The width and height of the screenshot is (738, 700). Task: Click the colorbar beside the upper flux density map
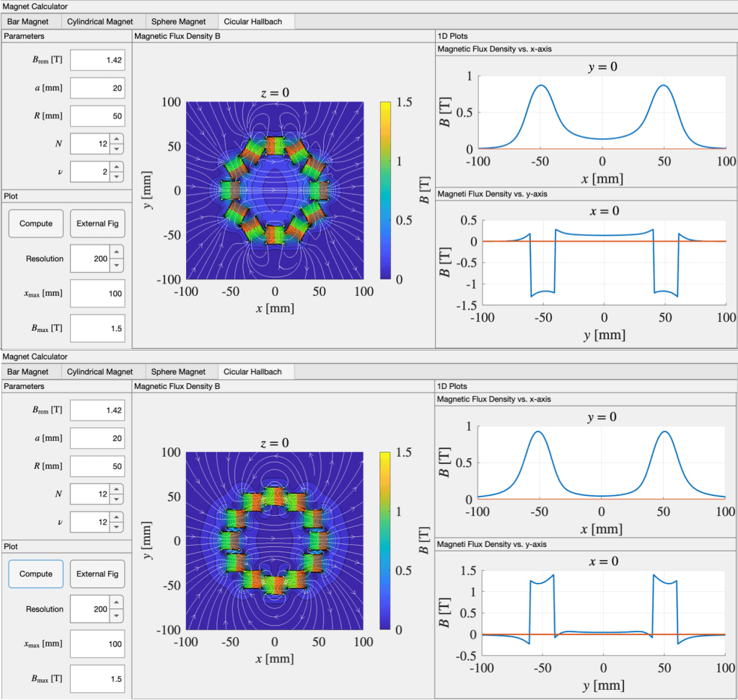coord(386,190)
